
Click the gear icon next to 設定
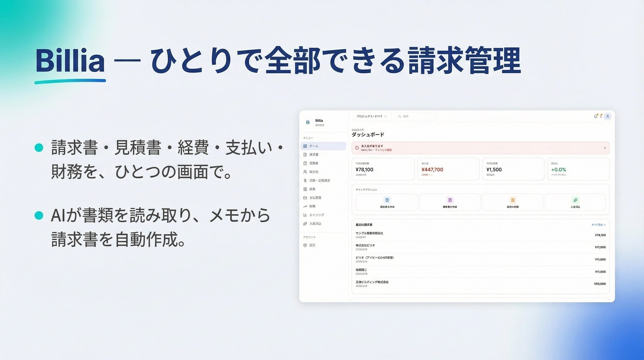[305, 245]
